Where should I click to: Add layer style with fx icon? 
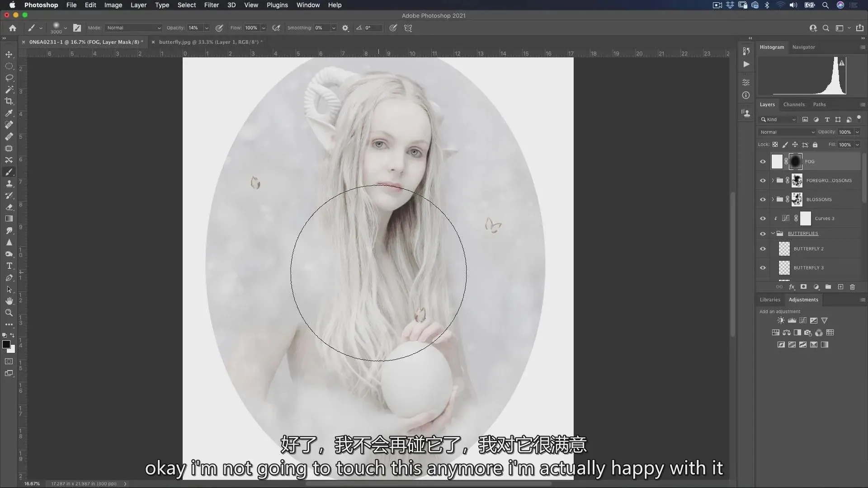792,287
